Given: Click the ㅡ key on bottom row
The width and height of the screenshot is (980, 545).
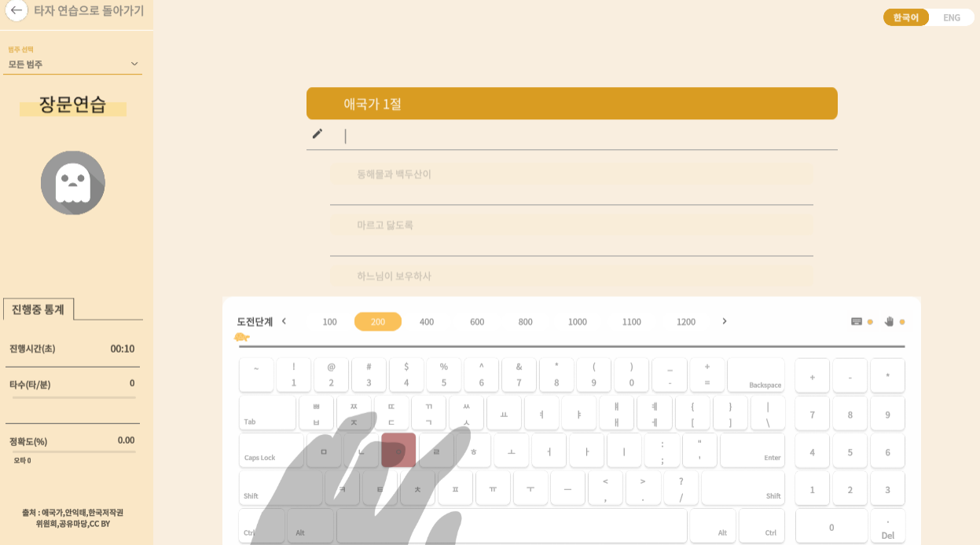Looking at the screenshot, I should (x=567, y=488).
